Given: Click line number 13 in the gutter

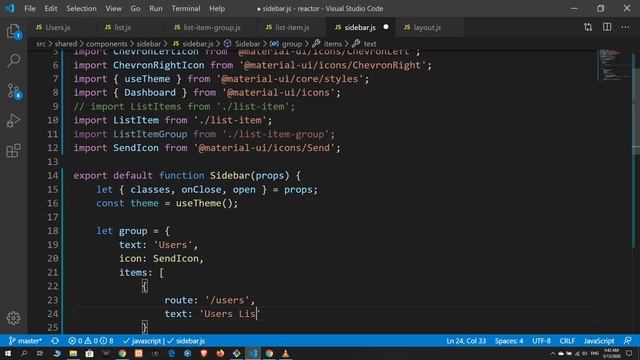Looking at the screenshot, I should (x=53, y=162).
